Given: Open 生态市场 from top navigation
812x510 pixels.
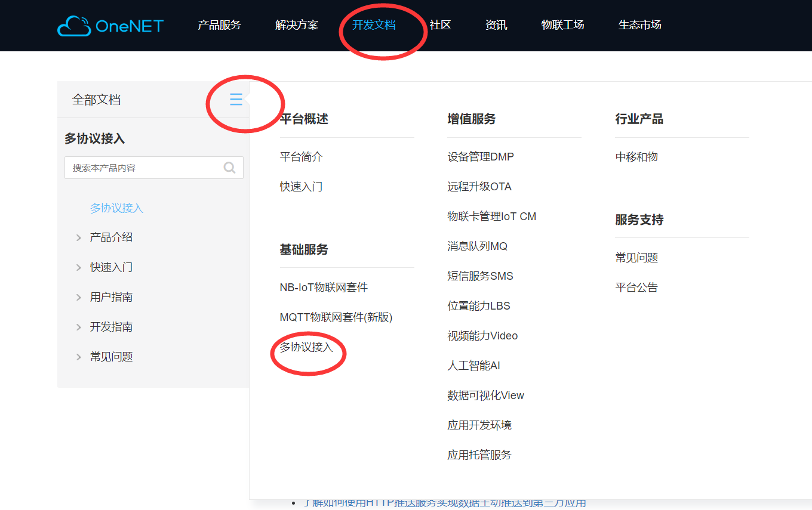Looking at the screenshot, I should tap(639, 25).
